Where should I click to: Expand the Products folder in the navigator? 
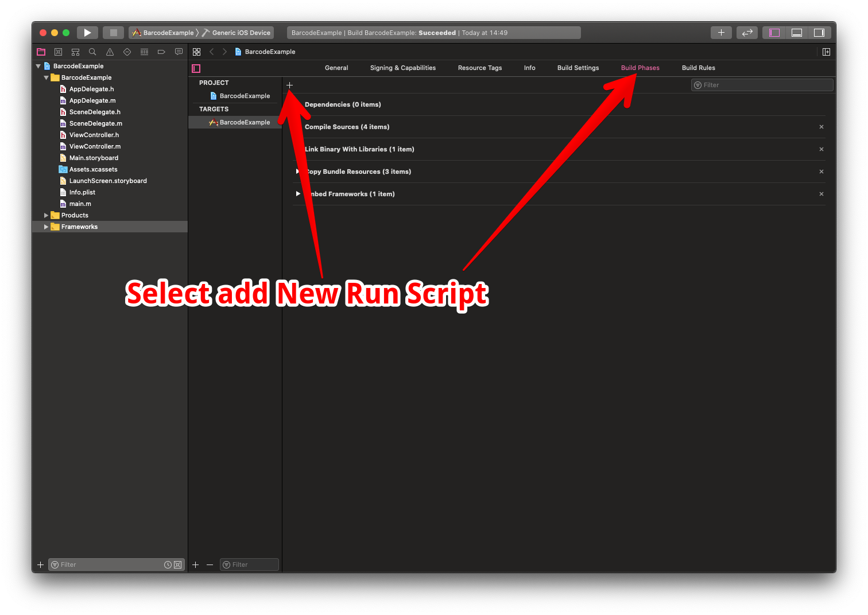46,215
